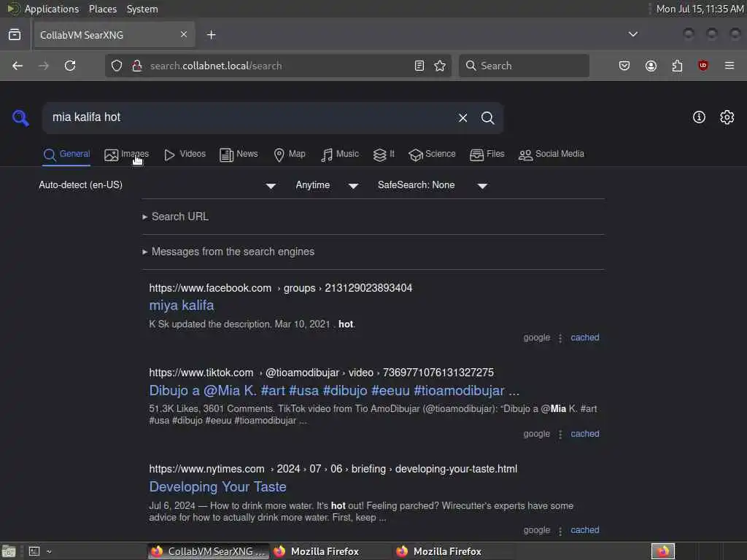Switch to CollabVM SearXNG taskbar window
The image size is (747, 560).
tap(209, 551)
